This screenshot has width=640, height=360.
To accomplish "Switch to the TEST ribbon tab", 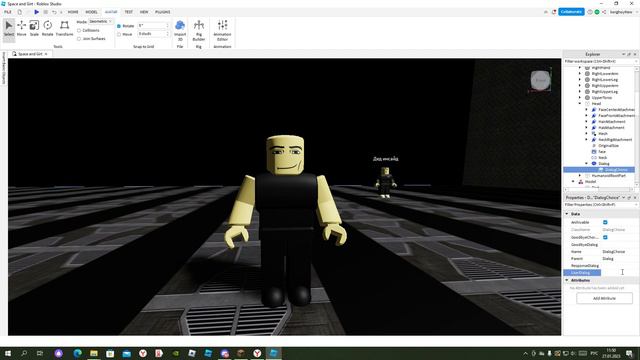I will pyautogui.click(x=129, y=12).
